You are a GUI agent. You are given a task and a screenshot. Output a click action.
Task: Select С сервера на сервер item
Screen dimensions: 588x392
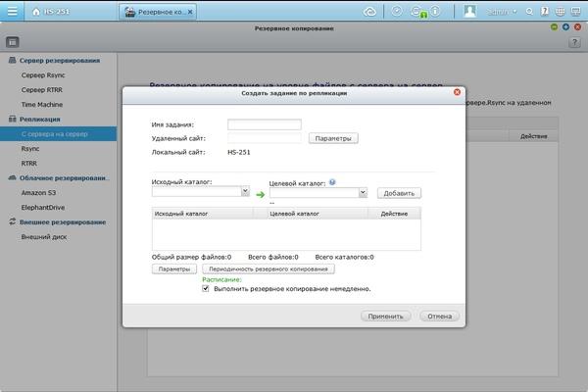tap(58, 134)
